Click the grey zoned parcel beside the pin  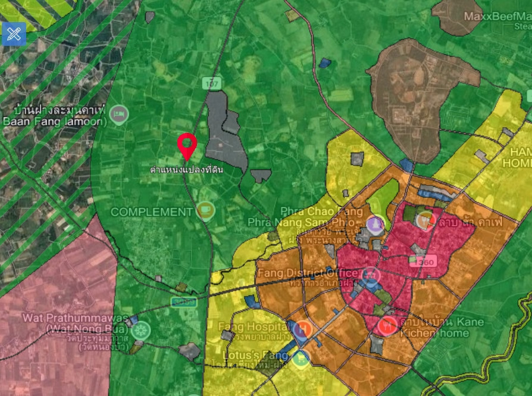click(x=226, y=131)
